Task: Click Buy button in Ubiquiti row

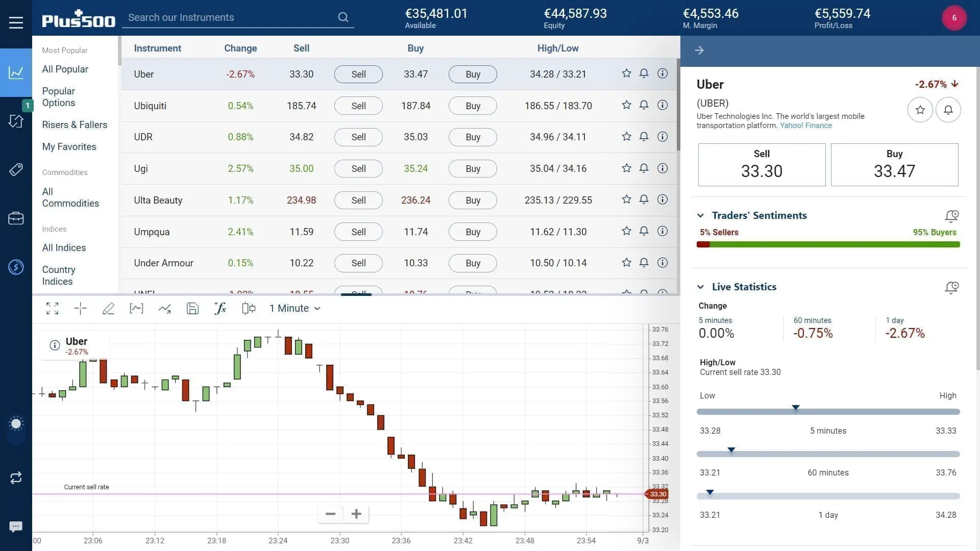Action: [473, 106]
